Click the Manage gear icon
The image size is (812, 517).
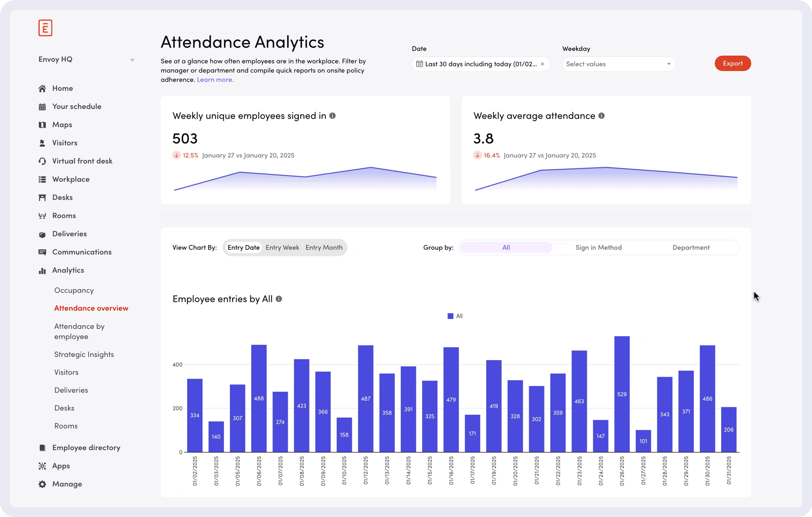(x=42, y=484)
